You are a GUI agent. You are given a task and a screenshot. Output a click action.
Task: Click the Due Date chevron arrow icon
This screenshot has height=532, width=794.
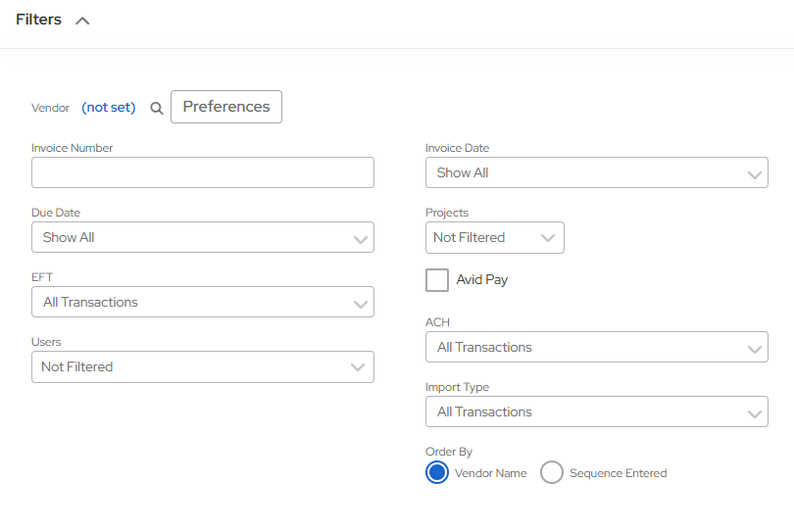pos(360,239)
